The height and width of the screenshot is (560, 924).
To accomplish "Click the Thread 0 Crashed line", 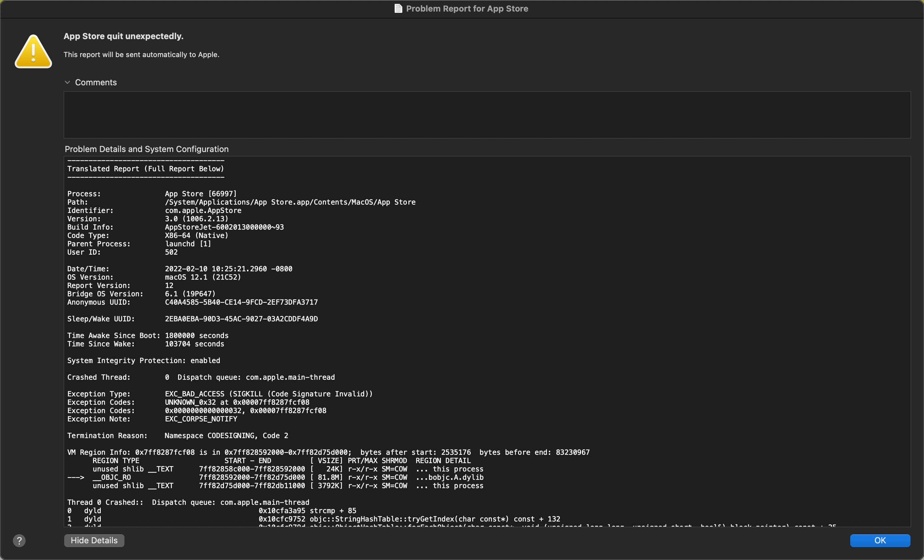I will [x=188, y=502].
